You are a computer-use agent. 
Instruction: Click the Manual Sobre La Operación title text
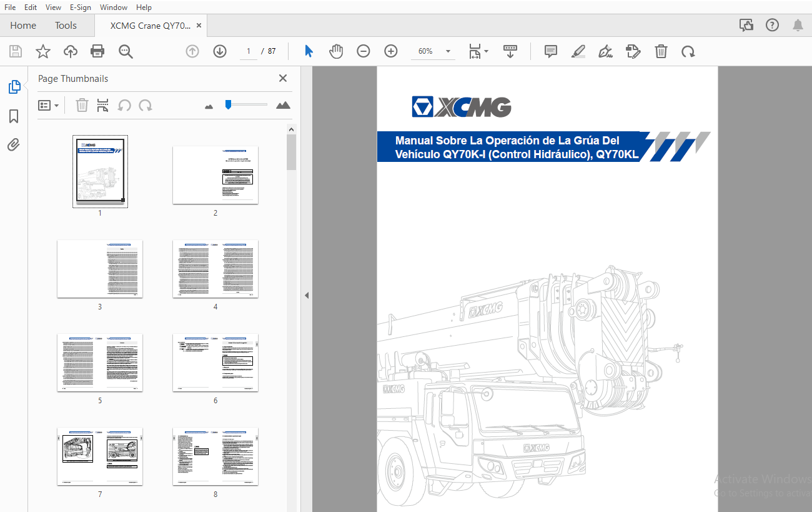[517, 148]
